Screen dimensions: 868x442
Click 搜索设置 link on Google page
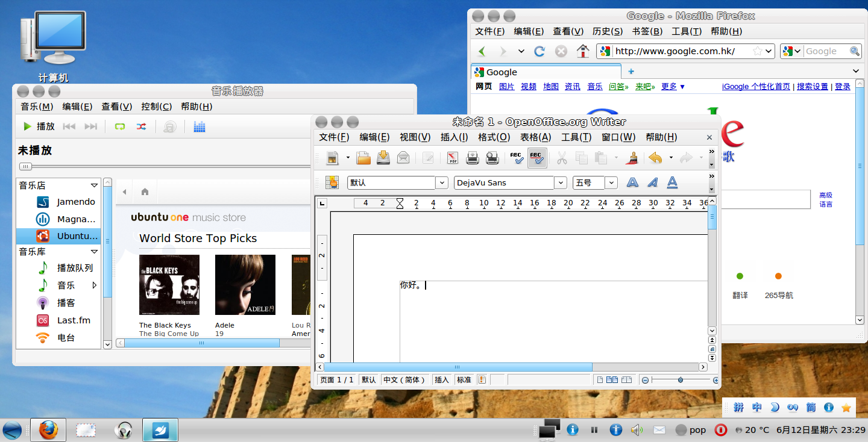coord(813,87)
